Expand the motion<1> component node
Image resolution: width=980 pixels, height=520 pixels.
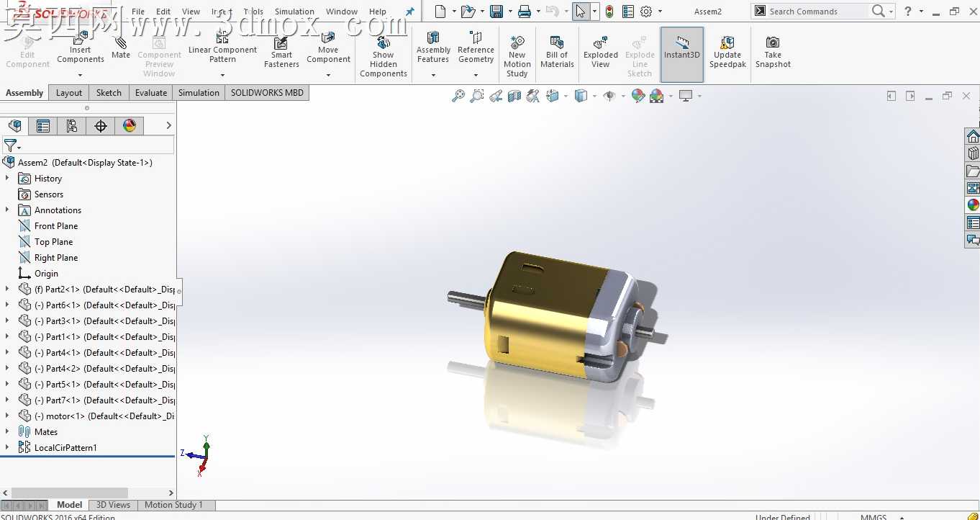7,416
